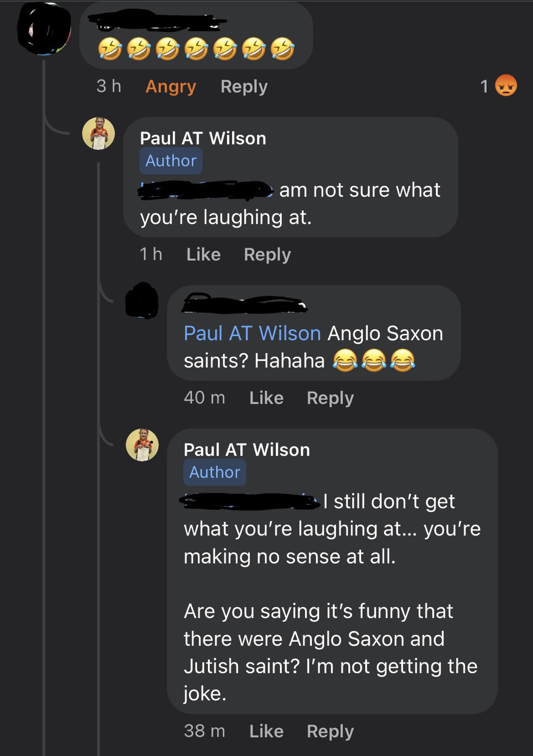Toggle the orange Angry reaction on the 3 h comment
Image resolution: width=533 pixels, height=756 pixels.
click(x=170, y=86)
